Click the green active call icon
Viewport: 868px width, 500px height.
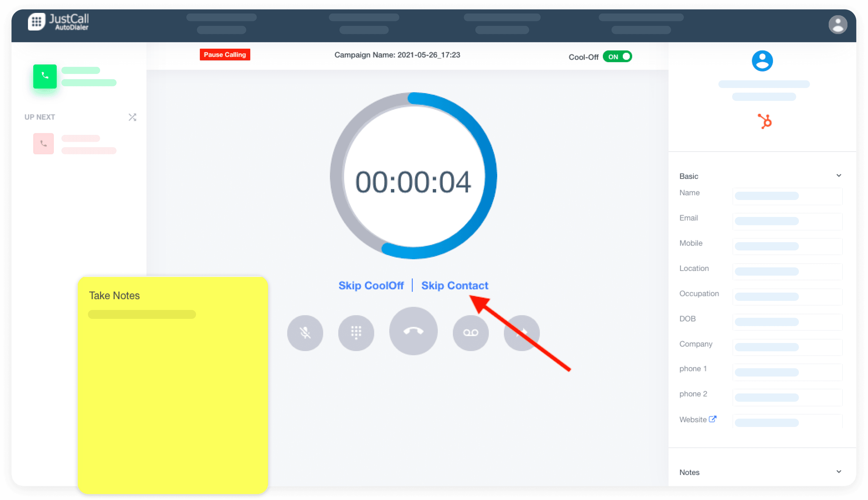point(45,76)
